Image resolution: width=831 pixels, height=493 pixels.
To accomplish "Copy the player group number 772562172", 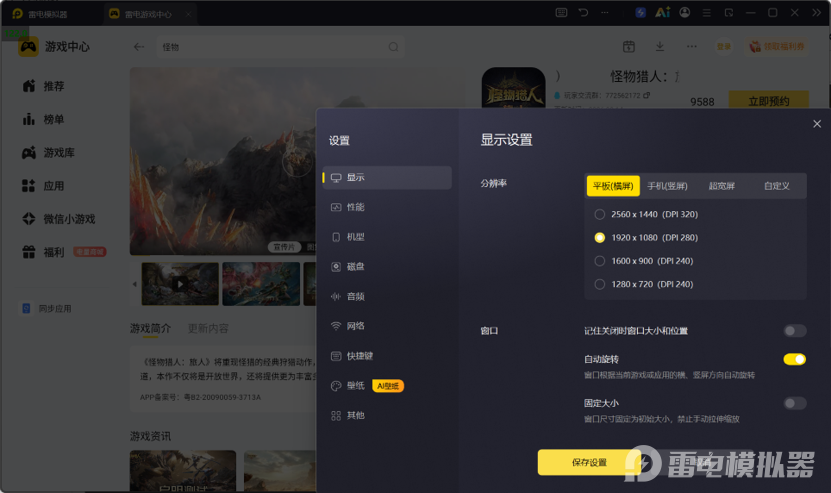I will (x=647, y=95).
